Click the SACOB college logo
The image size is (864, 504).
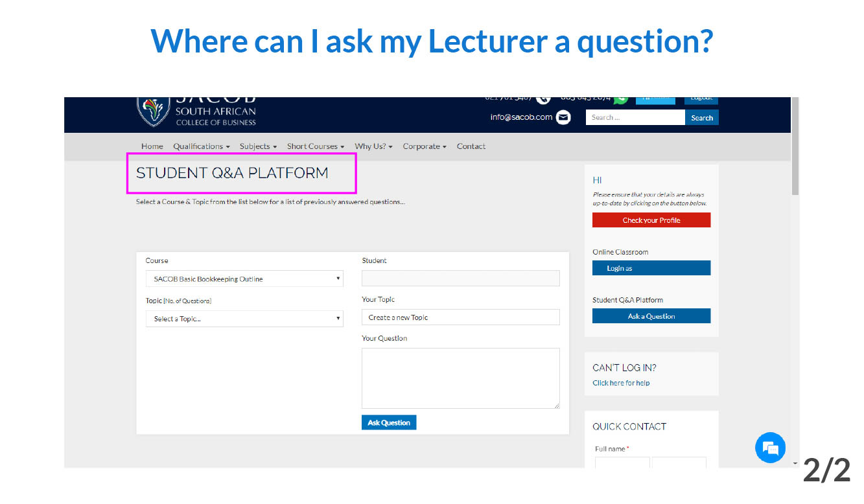tap(197, 111)
